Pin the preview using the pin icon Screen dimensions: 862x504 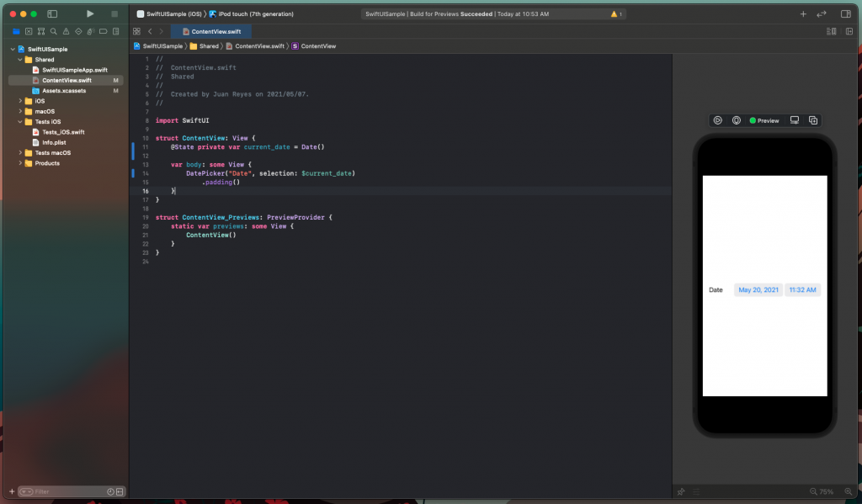click(x=736, y=120)
